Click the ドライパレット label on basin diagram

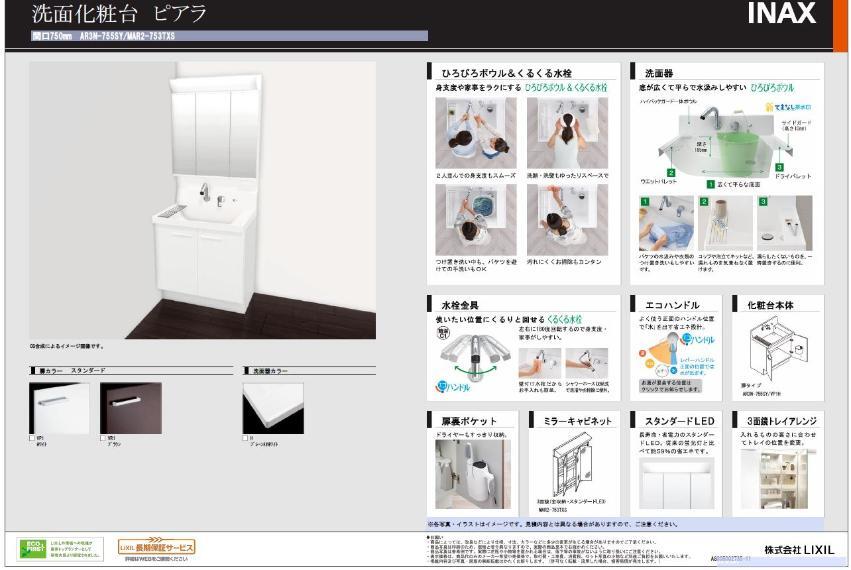coord(793,176)
